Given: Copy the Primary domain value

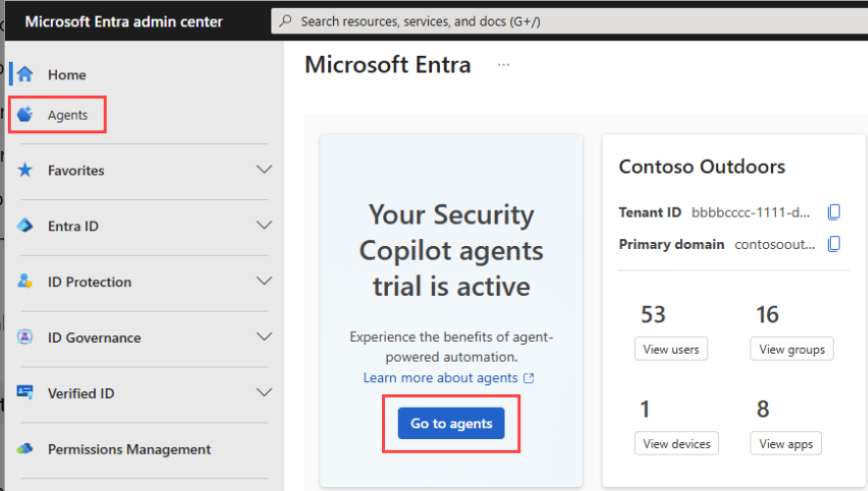Looking at the screenshot, I should [x=834, y=244].
